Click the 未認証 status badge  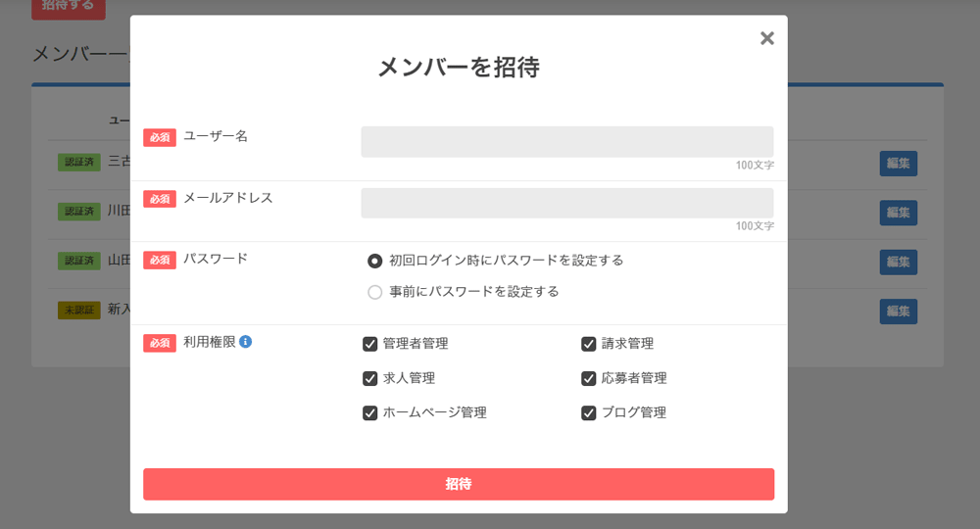pyautogui.click(x=79, y=310)
